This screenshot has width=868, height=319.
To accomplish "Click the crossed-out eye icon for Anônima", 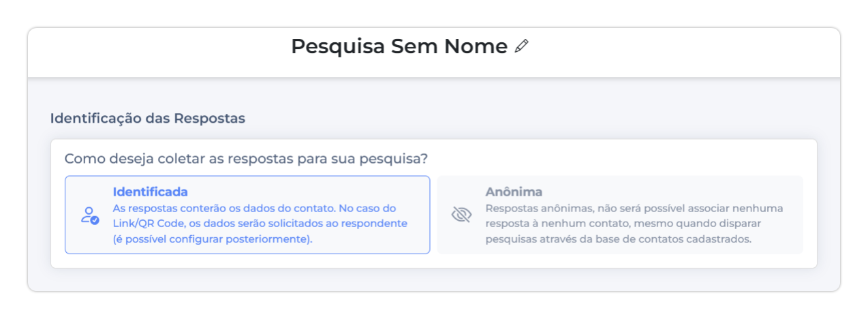I will click(x=462, y=215).
